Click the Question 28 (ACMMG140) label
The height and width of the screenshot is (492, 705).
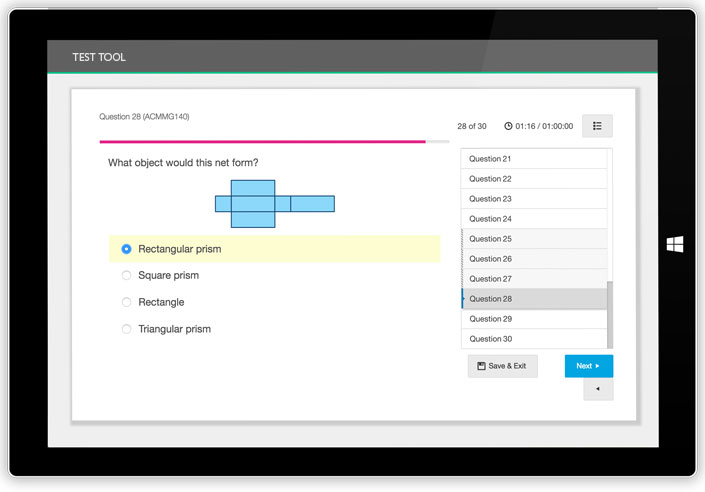coord(144,116)
